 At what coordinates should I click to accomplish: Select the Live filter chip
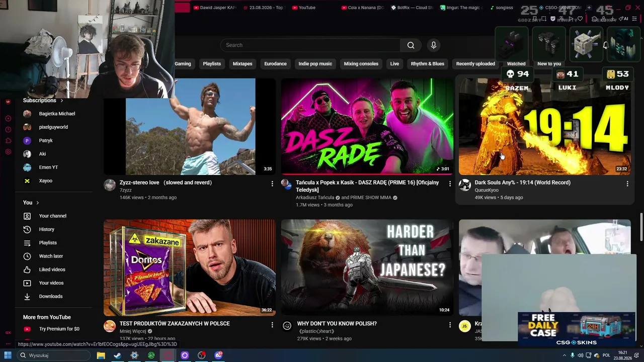coord(394,64)
